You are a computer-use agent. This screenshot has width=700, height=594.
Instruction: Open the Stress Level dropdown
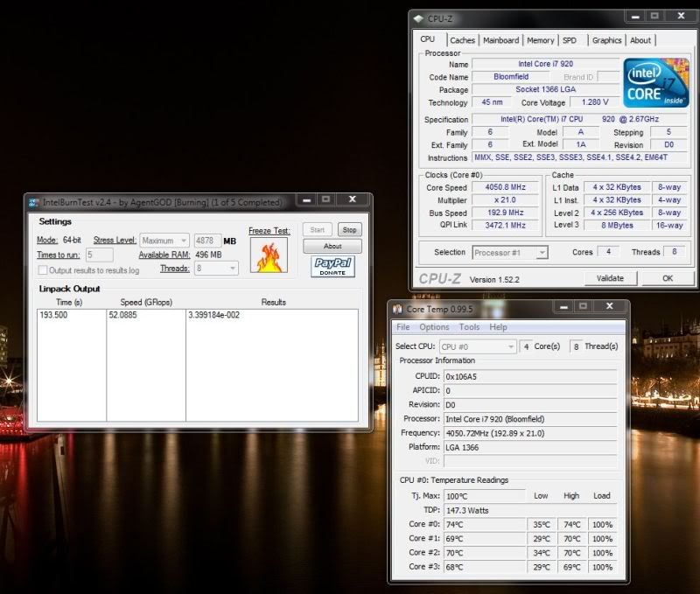click(x=164, y=241)
